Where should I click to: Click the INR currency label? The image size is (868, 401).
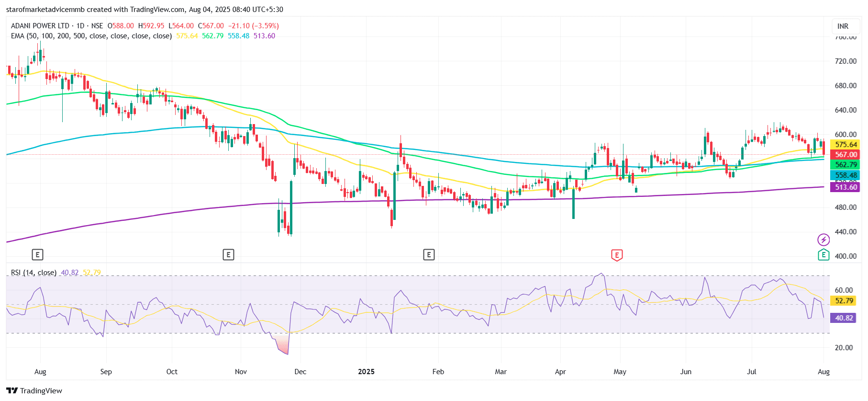click(x=843, y=26)
